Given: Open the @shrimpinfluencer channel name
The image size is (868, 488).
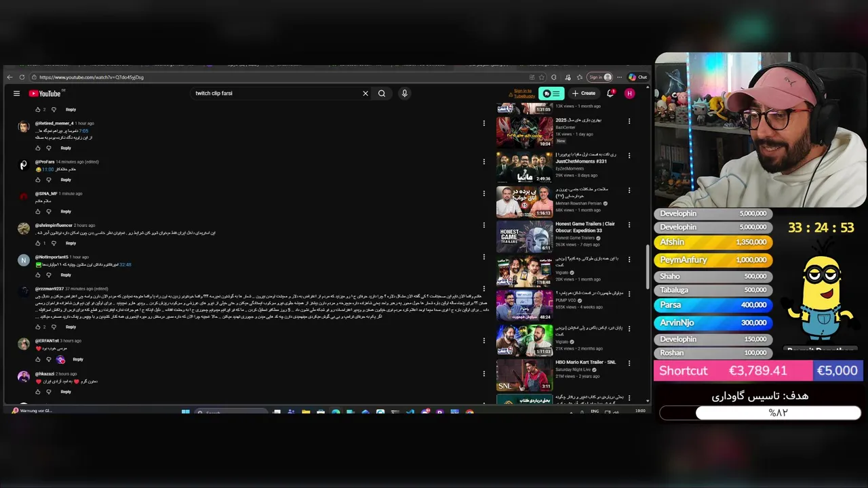Looking at the screenshot, I should point(54,225).
